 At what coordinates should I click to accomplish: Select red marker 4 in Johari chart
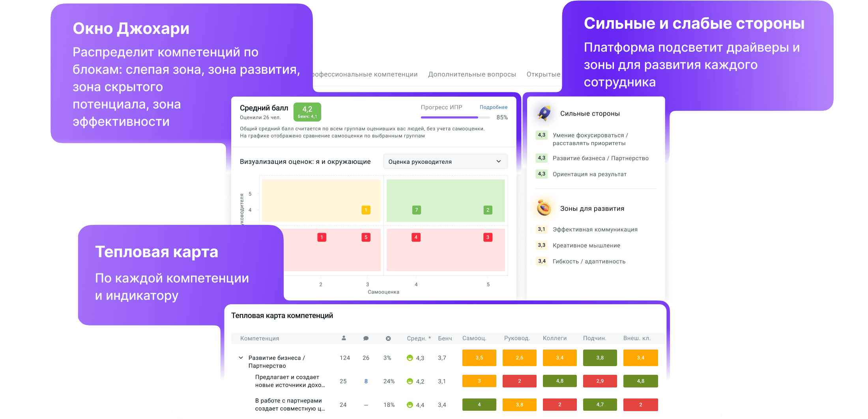(x=416, y=237)
